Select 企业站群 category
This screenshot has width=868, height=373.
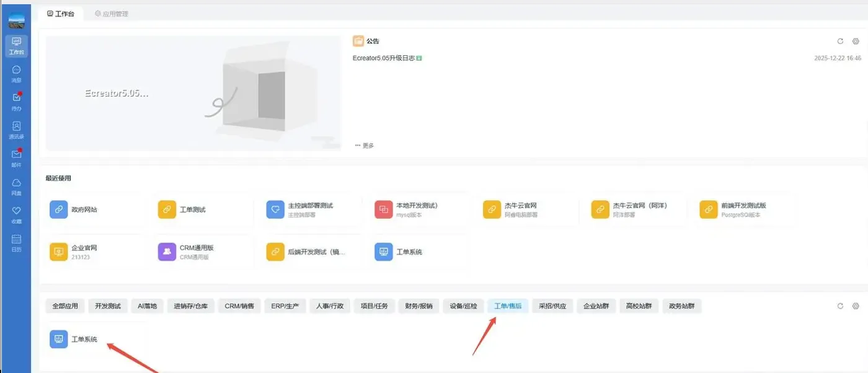(x=596, y=306)
